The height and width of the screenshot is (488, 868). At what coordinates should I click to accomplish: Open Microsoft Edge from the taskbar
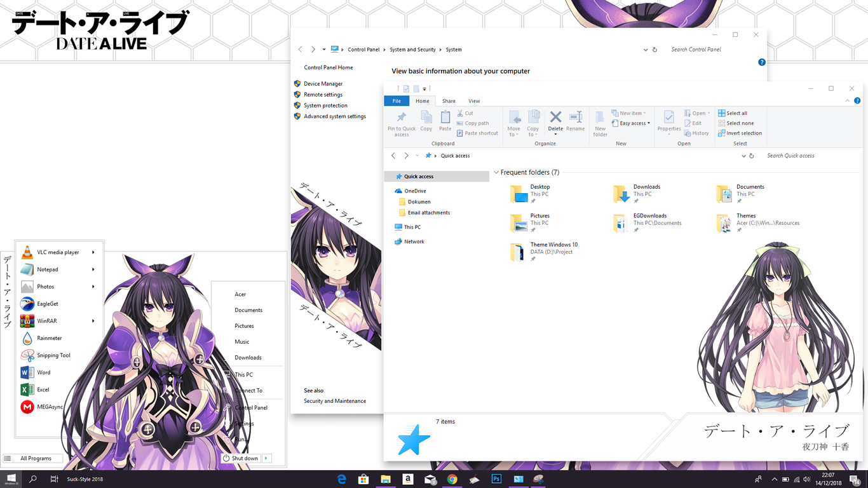click(342, 479)
